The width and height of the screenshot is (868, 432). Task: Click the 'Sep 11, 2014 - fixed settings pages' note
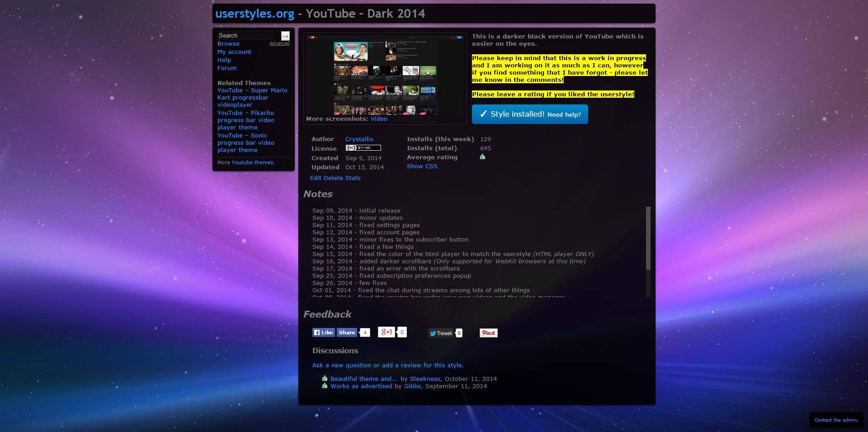(366, 225)
